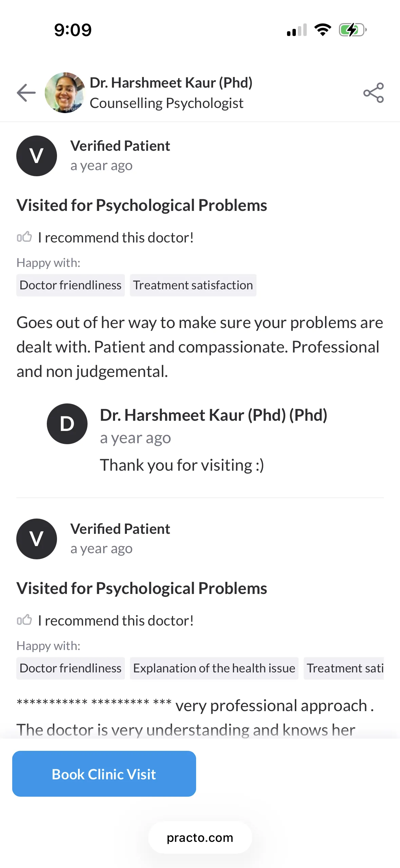
Task: Tap the second Verified Patient V avatar
Action: [37, 539]
